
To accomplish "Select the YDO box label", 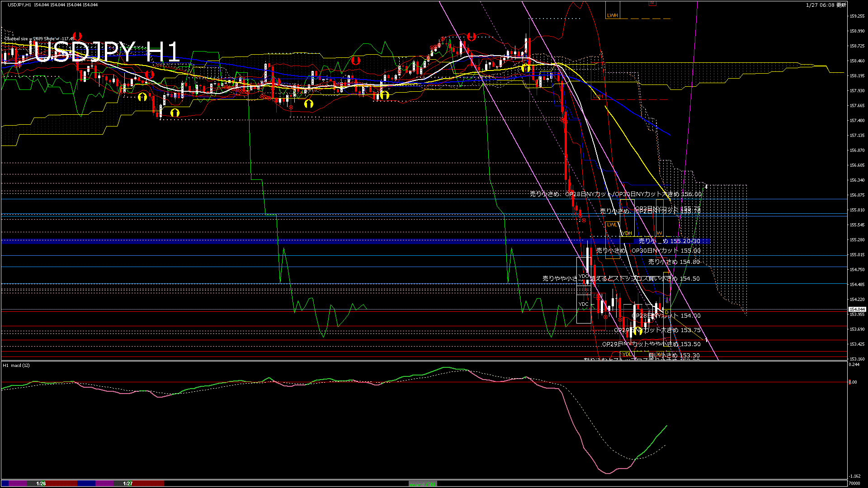I will 584,276.
